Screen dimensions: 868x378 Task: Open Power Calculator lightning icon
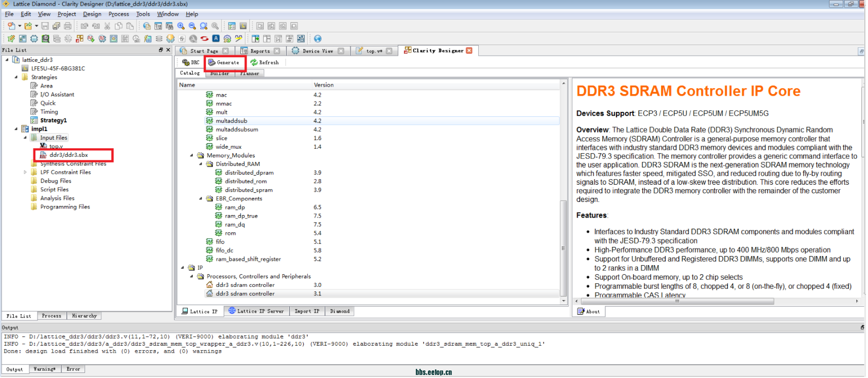click(147, 38)
